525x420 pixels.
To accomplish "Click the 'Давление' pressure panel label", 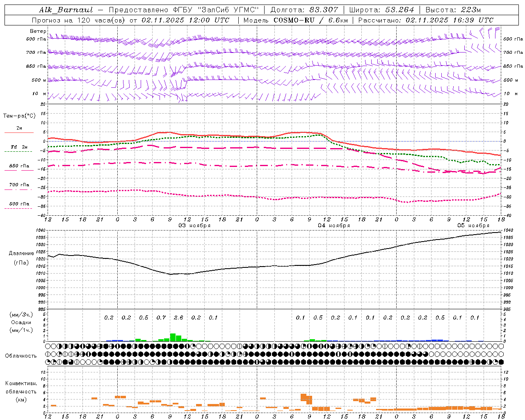I will click(x=21, y=253).
